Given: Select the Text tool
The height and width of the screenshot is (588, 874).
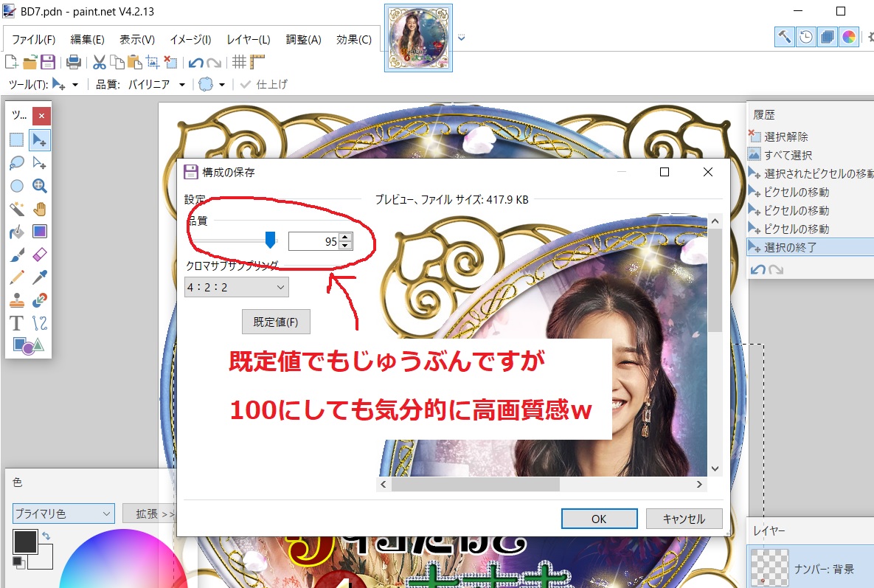Looking at the screenshot, I should [17, 323].
